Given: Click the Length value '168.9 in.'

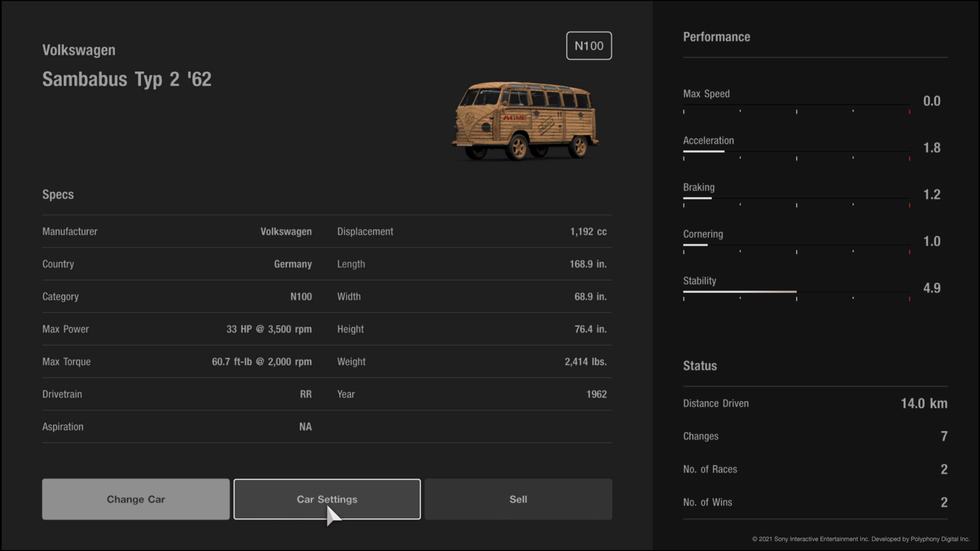Looking at the screenshot, I should click(588, 264).
